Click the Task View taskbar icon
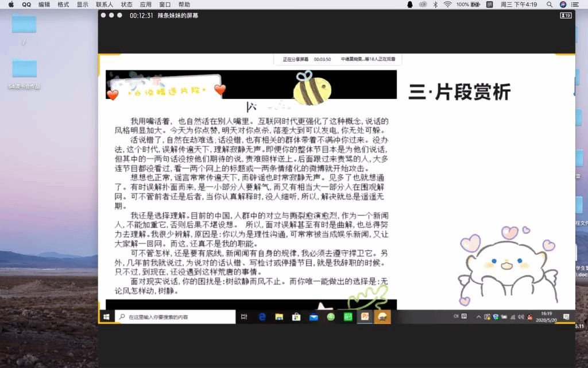The width and height of the screenshot is (588, 368). click(244, 317)
